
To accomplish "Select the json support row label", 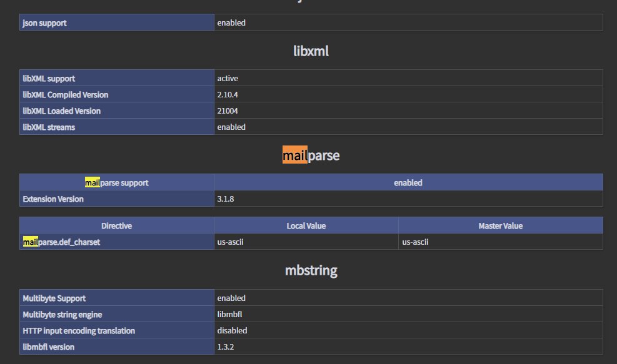I will [44, 22].
